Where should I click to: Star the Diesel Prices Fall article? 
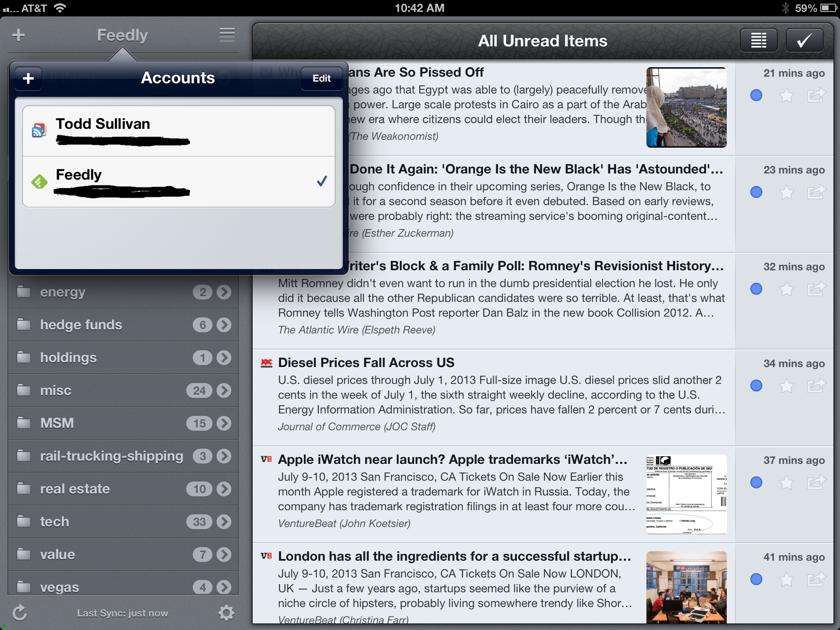click(x=786, y=386)
